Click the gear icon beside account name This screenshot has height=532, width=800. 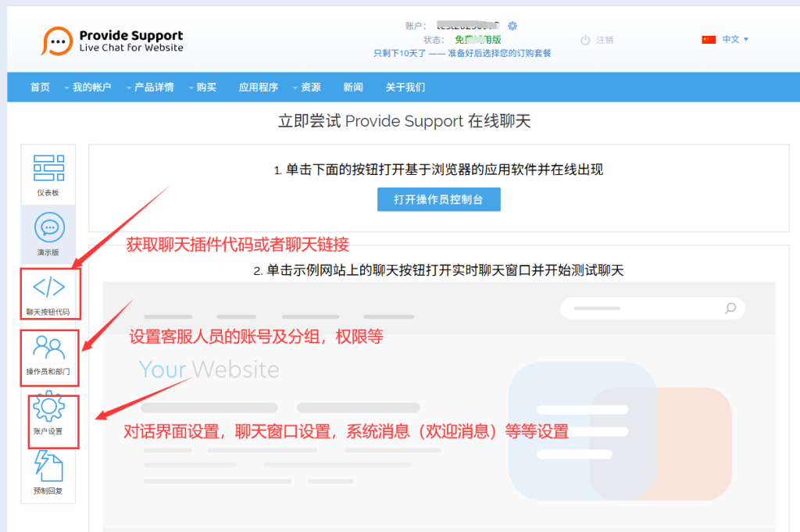pos(512,26)
